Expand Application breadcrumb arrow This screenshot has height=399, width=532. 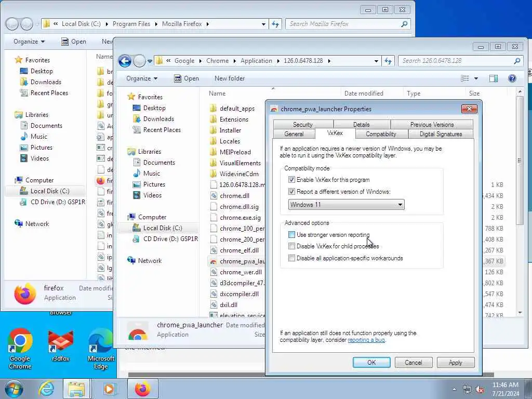pyautogui.click(x=278, y=61)
